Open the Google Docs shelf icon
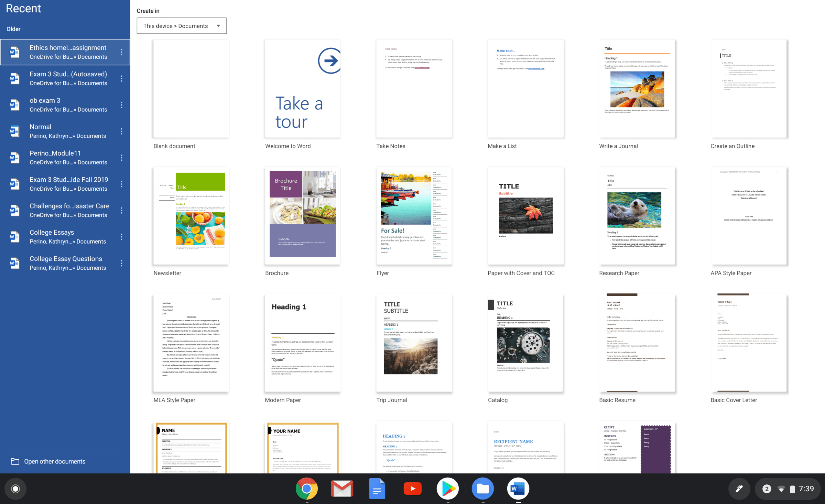Image resolution: width=825 pixels, height=504 pixels. point(377,489)
